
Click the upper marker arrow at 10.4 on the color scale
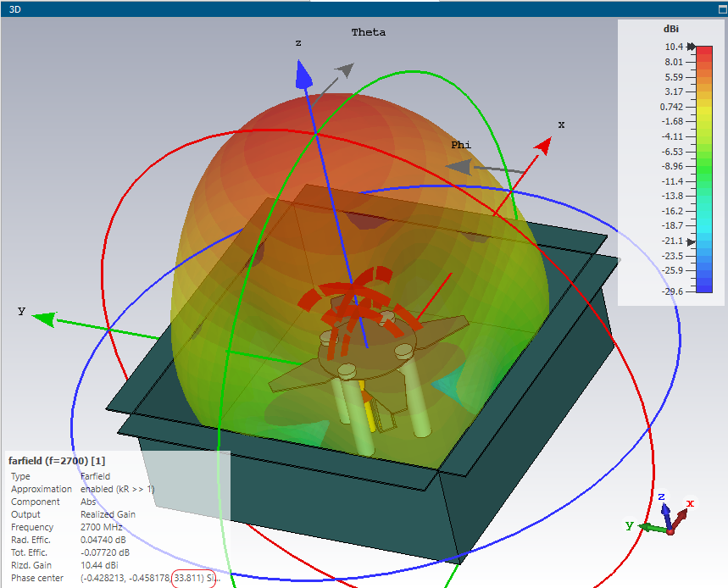(692, 47)
